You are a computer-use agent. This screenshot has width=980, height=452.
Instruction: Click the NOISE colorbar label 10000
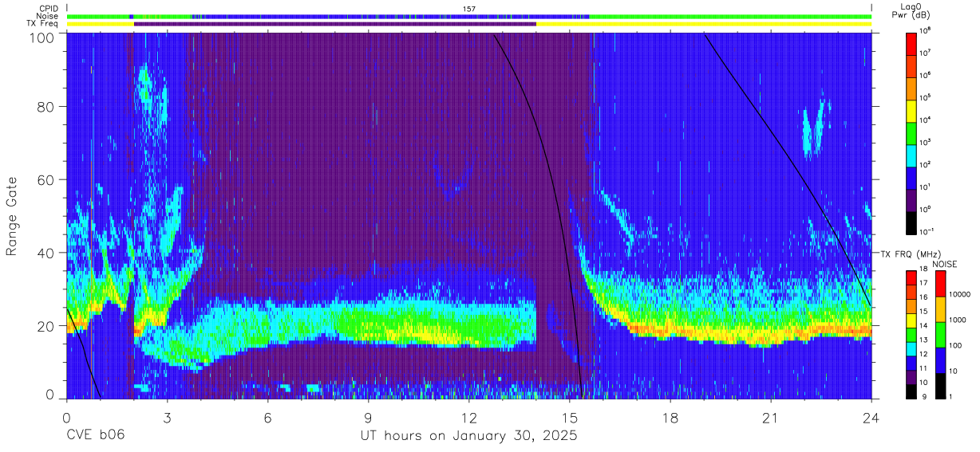[962, 294]
